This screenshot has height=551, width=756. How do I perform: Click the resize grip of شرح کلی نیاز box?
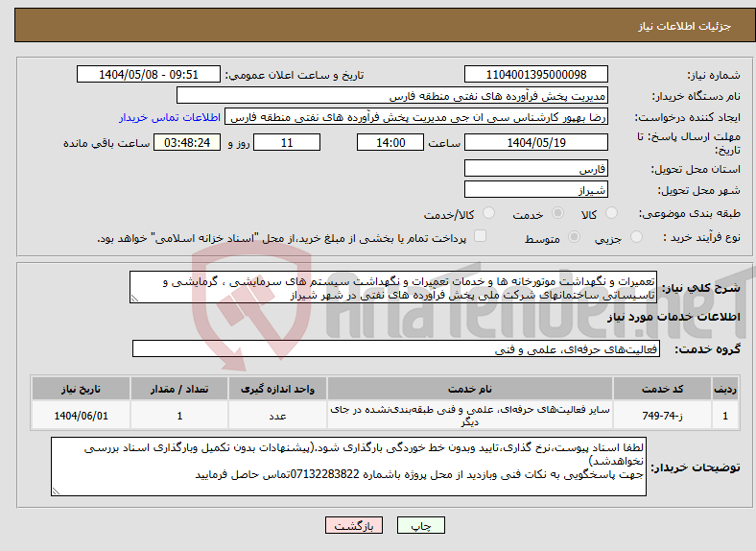coord(134,299)
